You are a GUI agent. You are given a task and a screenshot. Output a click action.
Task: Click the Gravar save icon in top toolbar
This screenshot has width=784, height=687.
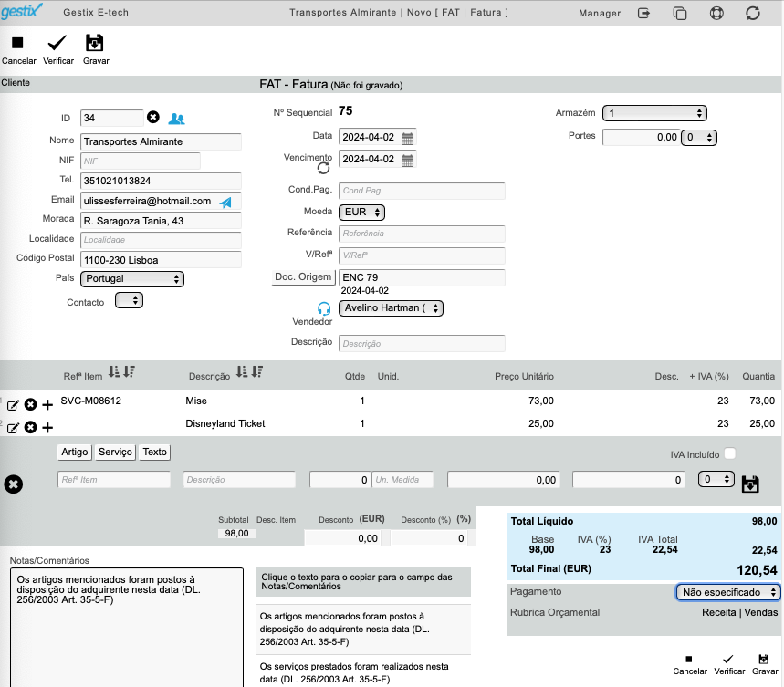95,43
